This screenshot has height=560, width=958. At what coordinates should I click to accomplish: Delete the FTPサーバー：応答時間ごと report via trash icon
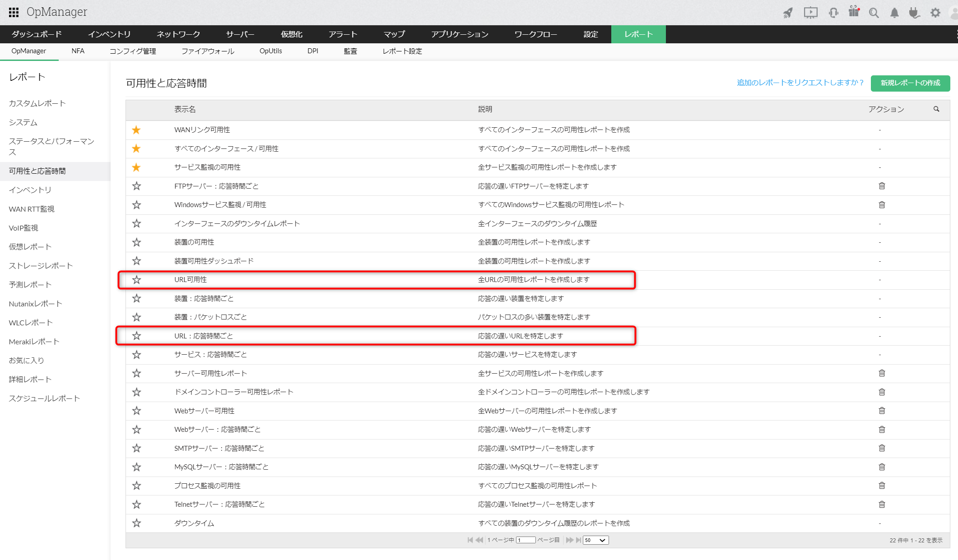[882, 186]
